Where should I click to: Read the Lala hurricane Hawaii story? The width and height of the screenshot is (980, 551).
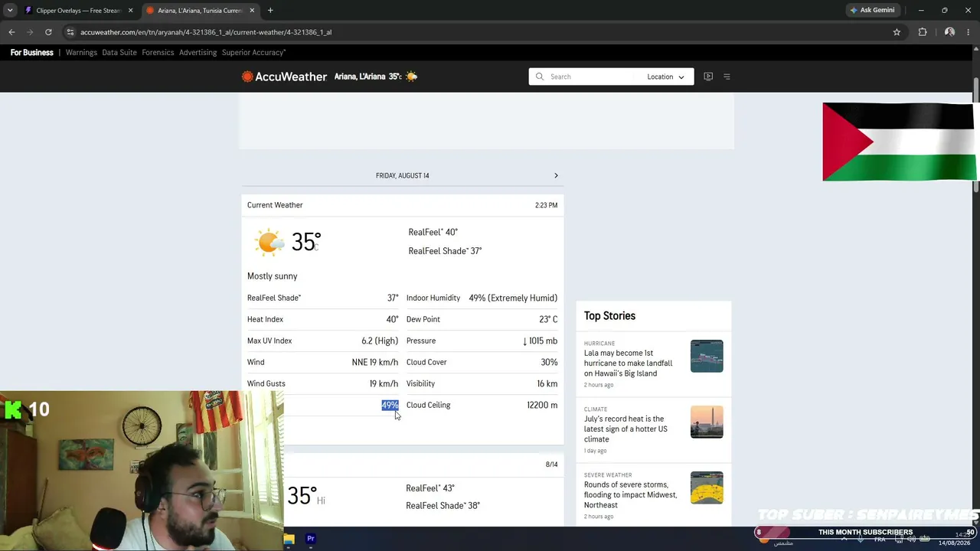[629, 364]
